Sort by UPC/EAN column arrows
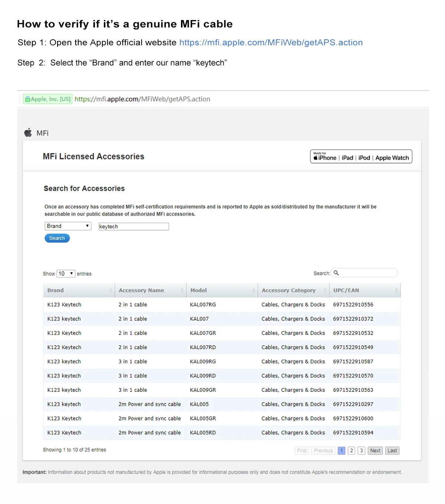The image size is (445, 504). (x=396, y=291)
